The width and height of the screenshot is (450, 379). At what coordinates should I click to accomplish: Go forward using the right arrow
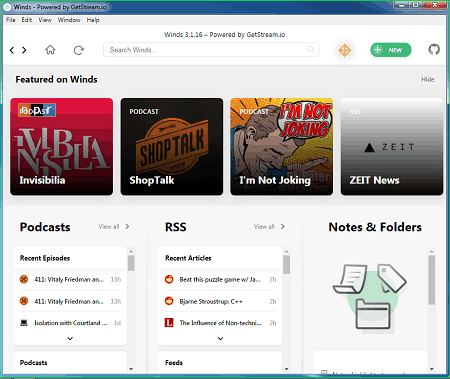pyautogui.click(x=24, y=50)
